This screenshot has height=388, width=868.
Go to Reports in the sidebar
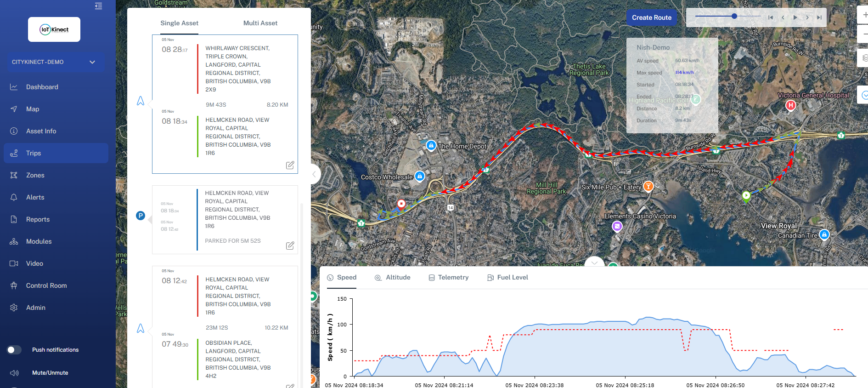pos(38,219)
